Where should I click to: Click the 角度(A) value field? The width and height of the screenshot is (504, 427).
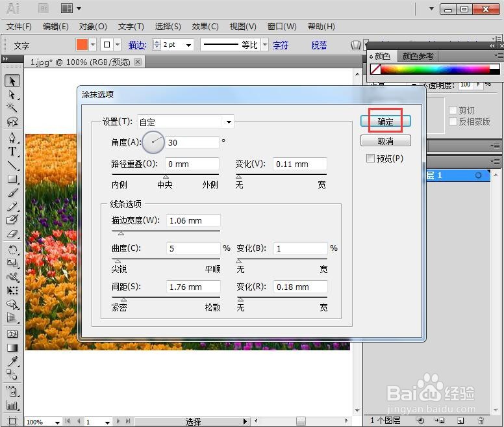tap(192, 142)
